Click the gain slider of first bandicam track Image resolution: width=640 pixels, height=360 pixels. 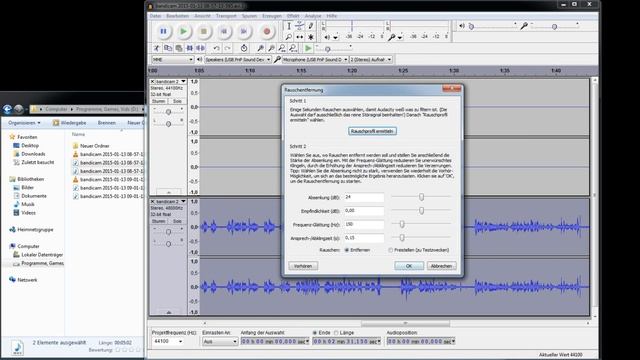click(x=169, y=112)
